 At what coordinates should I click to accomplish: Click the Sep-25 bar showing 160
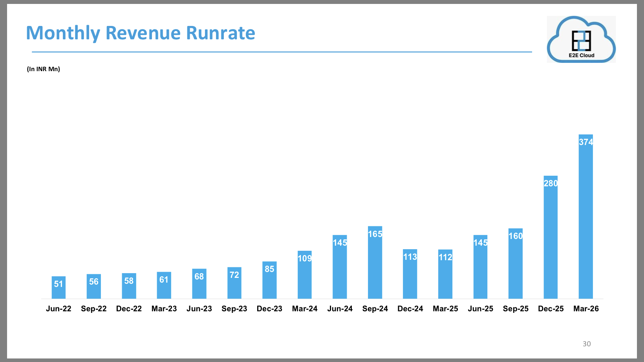point(515,263)
